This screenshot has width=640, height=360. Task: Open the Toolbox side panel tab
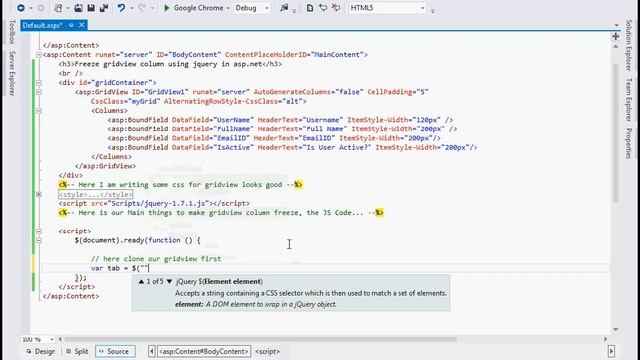click(12, 31)
